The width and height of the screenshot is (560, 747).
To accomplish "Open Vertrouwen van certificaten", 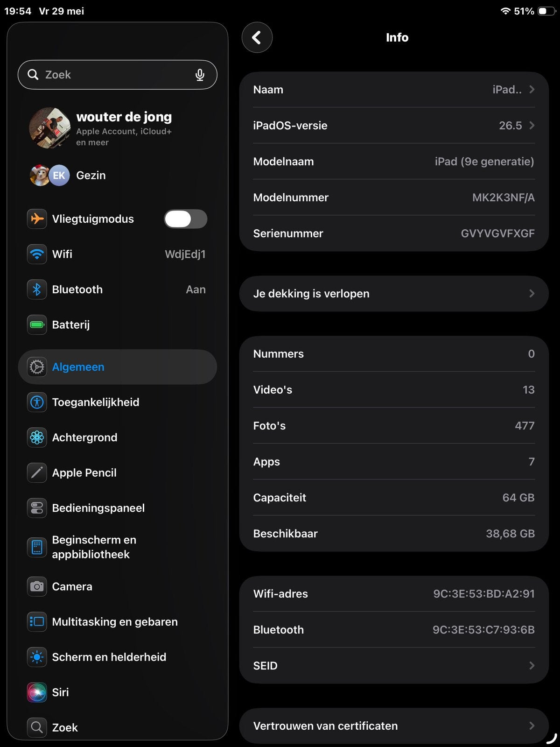I will (394, 726).
